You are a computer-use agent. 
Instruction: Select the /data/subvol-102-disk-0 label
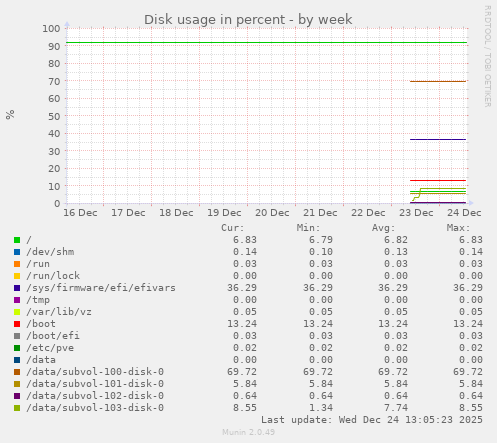(x=95, y=396)
